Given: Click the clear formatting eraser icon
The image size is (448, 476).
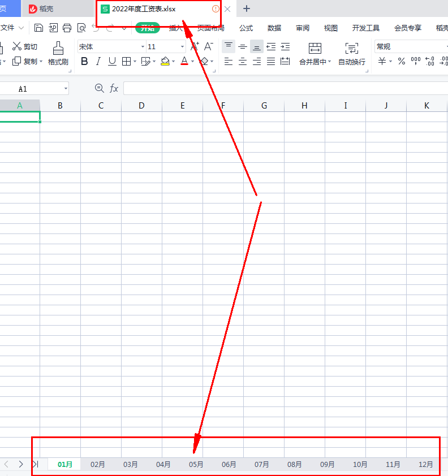Looking at the screenshot, I should pos(204,61).
